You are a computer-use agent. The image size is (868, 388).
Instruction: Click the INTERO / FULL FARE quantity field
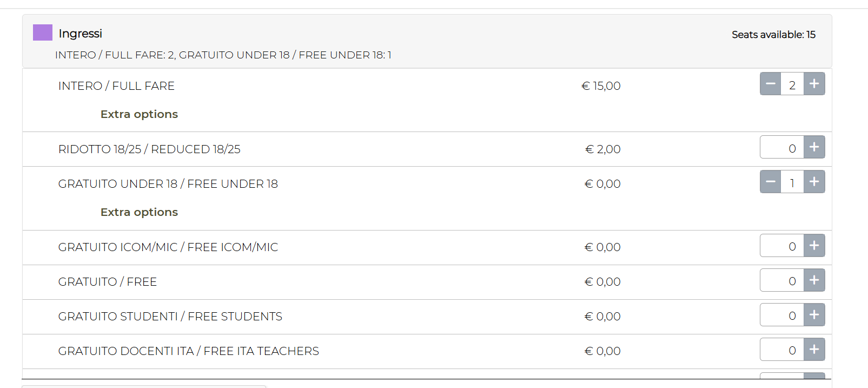coord(792,84)
